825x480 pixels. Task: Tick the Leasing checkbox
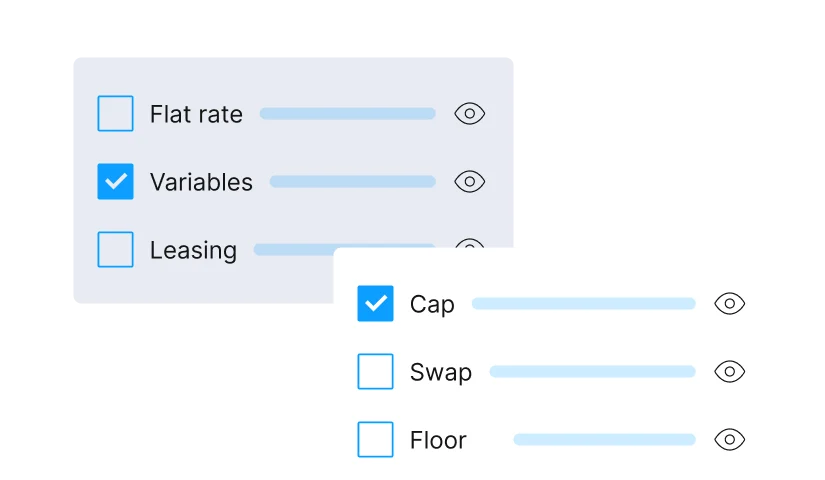click(x=115, y=250)
